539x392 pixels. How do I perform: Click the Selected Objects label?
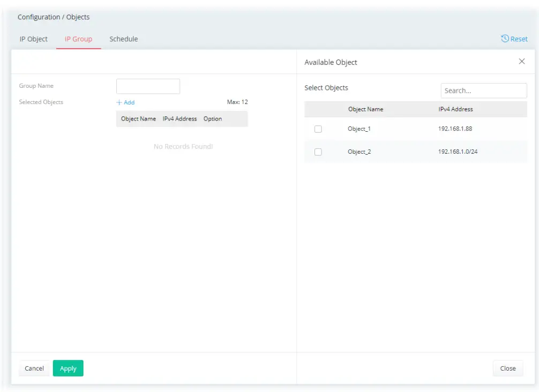tap(41, 102)
